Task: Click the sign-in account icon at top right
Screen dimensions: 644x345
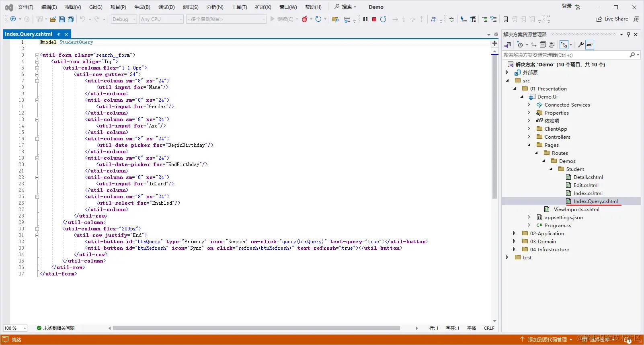Action: (578, 7)
